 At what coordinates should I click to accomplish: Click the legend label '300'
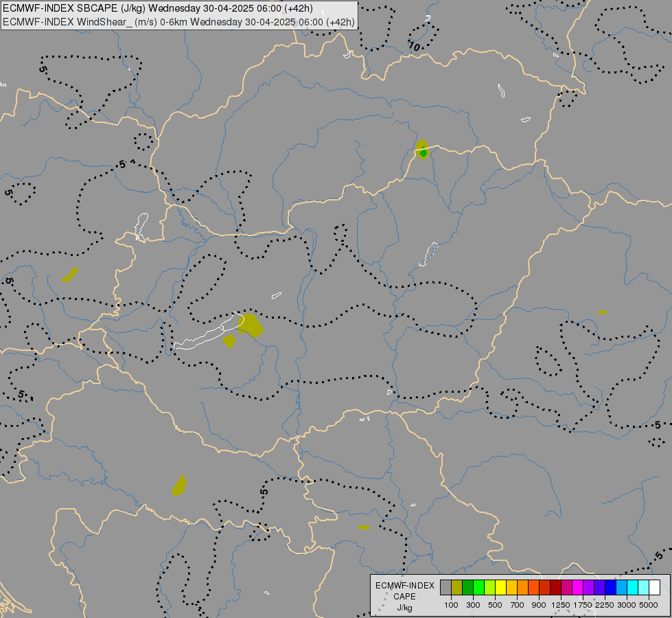473,605
